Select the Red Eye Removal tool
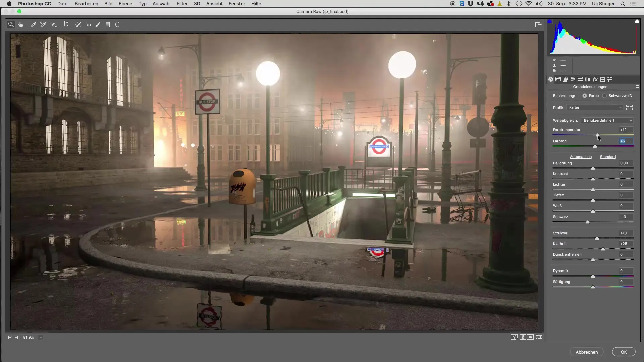Viewport: 644px width, 362px height. tap(88, 24)
